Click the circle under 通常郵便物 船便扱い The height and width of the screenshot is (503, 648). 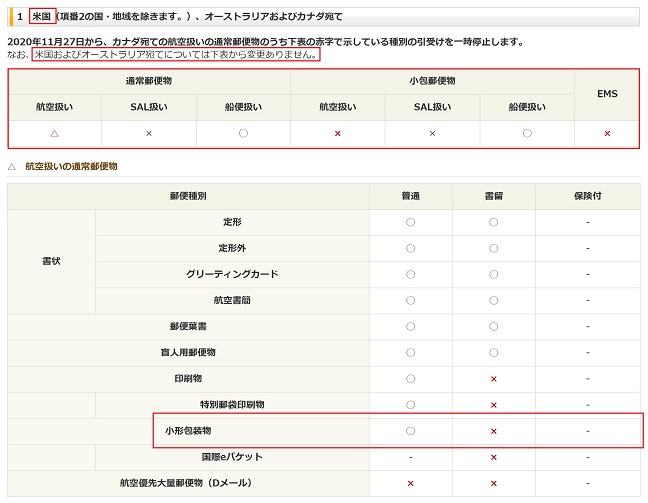point(243,133)
